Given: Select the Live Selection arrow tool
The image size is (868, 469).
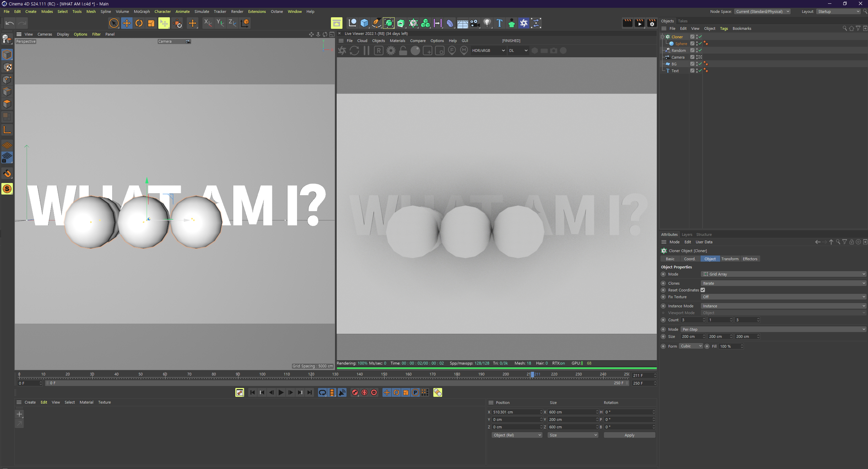Looking at the screenshot, I should (114, 23).
